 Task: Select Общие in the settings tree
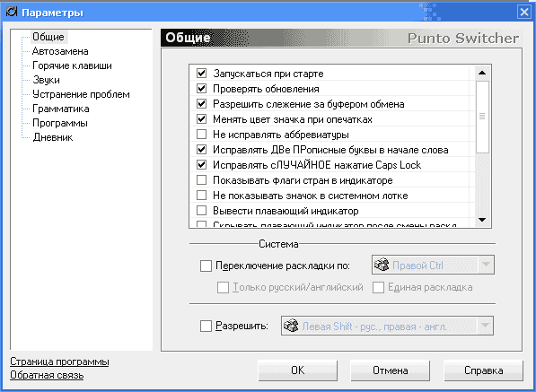(x=48, y=37)
